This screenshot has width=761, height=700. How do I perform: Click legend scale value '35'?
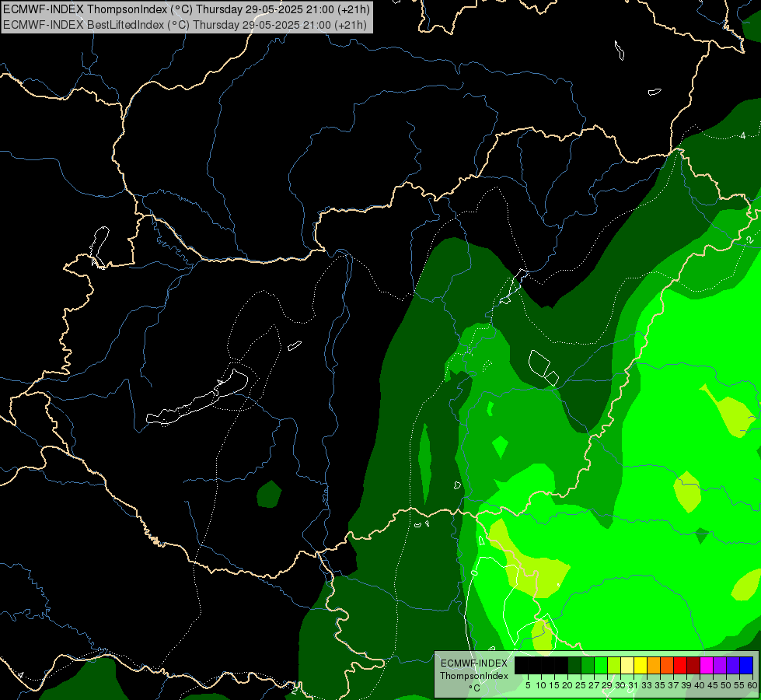(x=660, y=685)
